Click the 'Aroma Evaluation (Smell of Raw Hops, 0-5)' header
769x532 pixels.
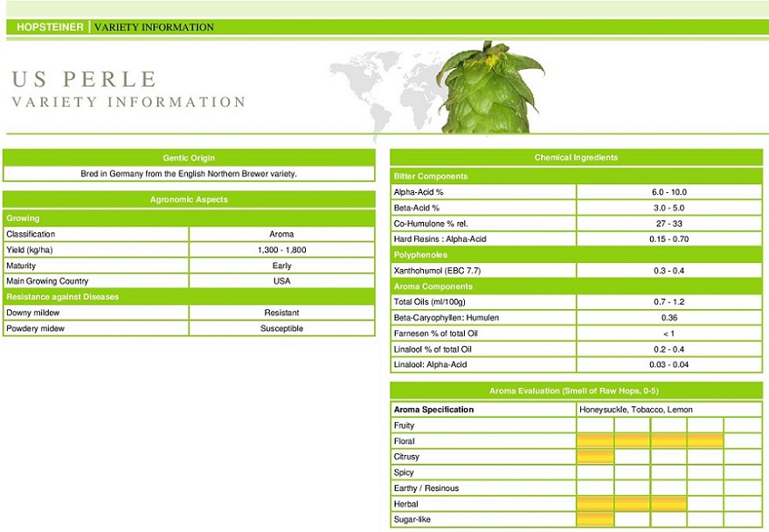tap(574, 390)
